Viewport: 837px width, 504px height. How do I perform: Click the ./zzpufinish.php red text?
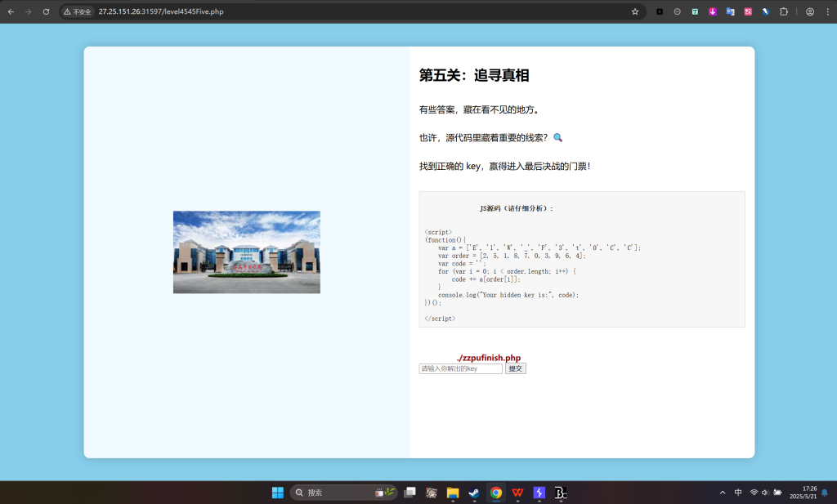click(489, 358)
